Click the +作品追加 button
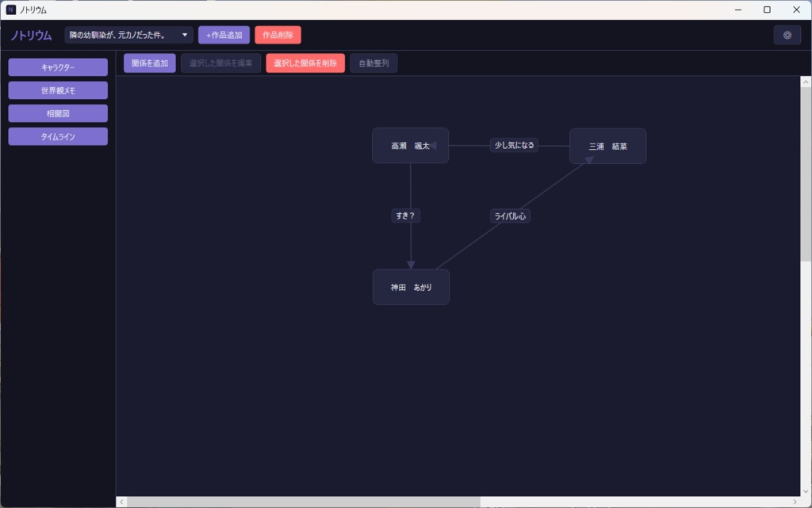 (x=224, y=35)
